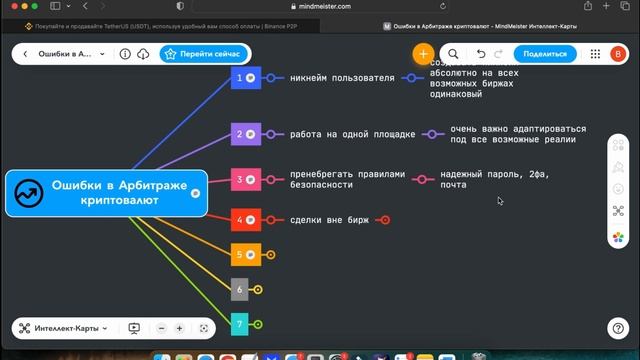Expand the collapsed circle on node 7
Screen dimensions: 640x360
click(x=258, y=324)
